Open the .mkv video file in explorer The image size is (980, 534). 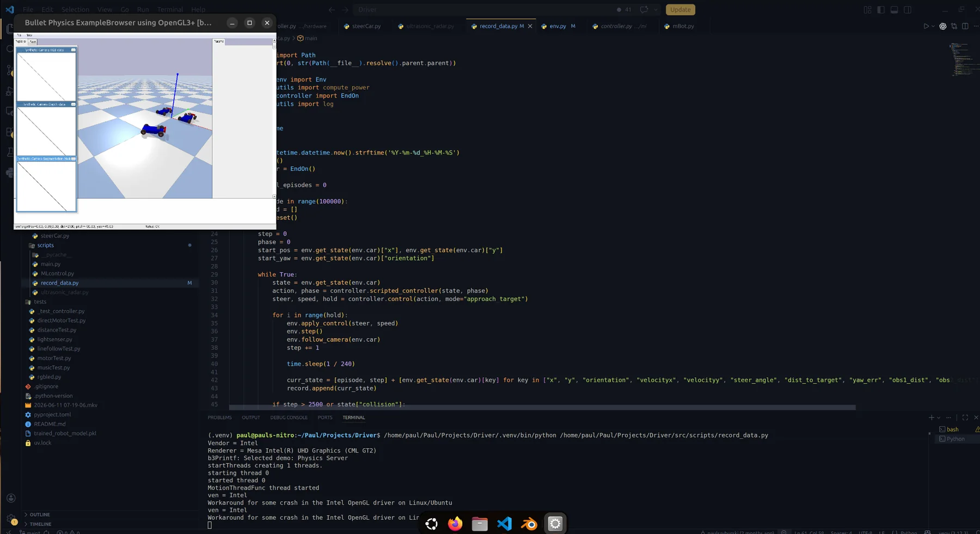tap(111, 405)
